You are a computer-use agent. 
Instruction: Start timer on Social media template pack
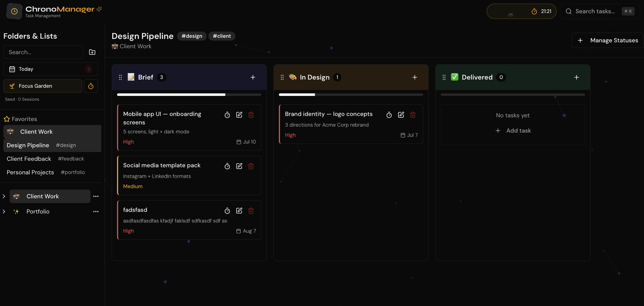coord(227,166)
